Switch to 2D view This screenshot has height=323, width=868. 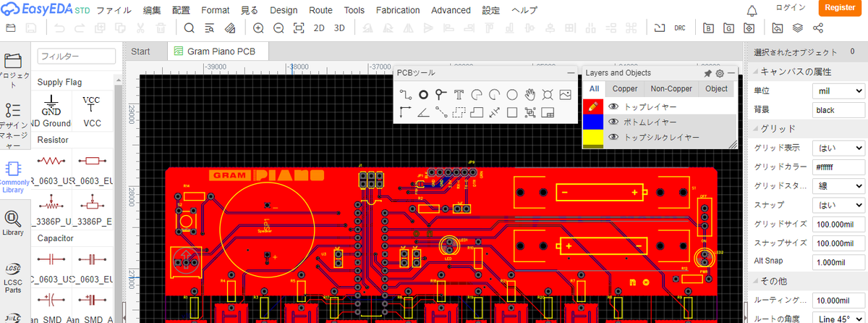[319, 28]
